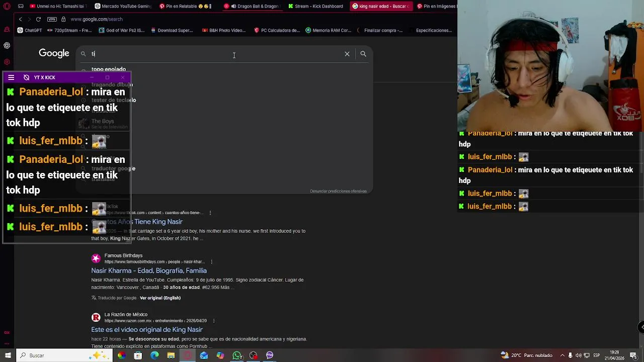Open result 'Nasir Kharma - Edad, Biografía, Familia'
This screenshot has width=644, height=362.
pyautogui.click(x=149, y=270)
